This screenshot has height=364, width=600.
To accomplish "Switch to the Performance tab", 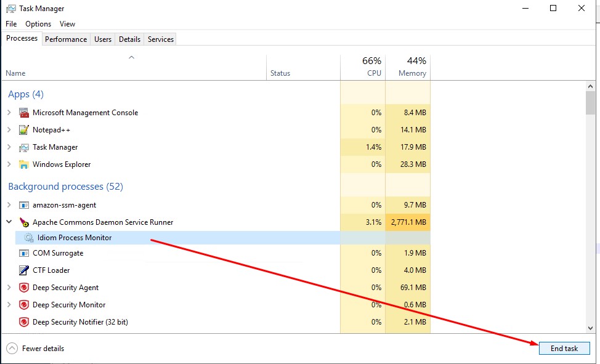I will point(66,39).
